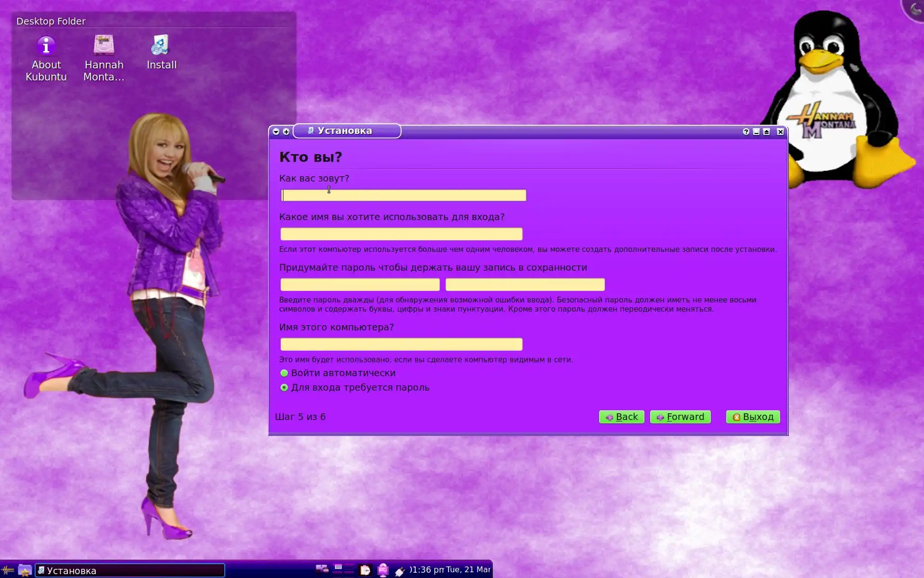
Task: Click the power plug tray icon
Action: click(400, 571)
